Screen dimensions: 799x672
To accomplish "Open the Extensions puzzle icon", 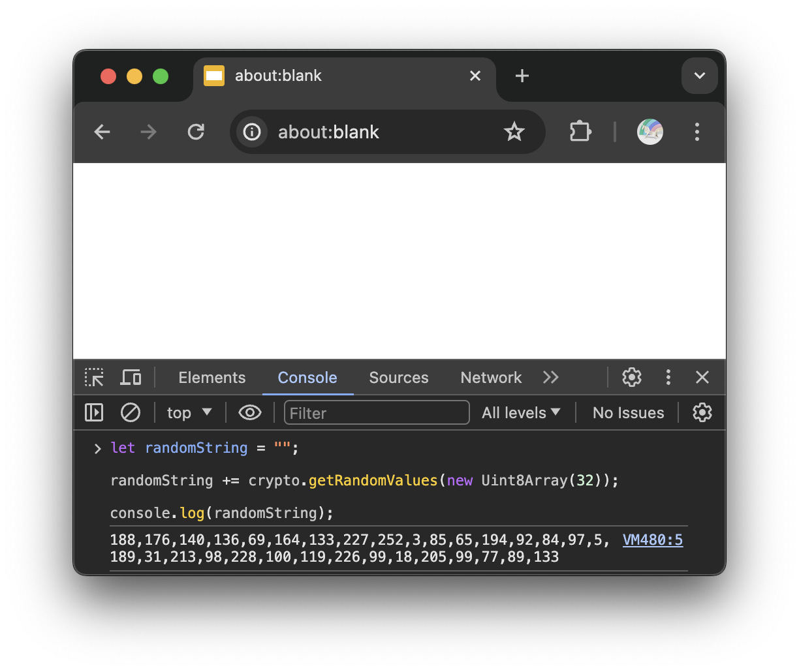I will click(x=580, y=132).
